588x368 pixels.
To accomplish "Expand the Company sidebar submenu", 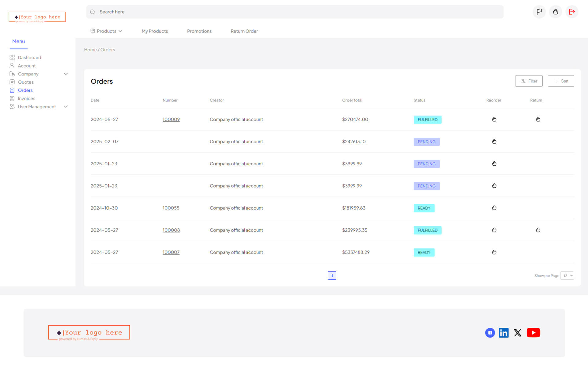I will tap(66, 74).
